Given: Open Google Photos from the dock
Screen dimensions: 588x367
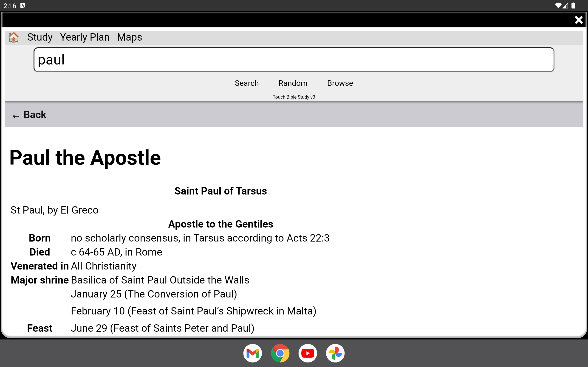Looking at the screenshot, I should click(x=335, y=353).
